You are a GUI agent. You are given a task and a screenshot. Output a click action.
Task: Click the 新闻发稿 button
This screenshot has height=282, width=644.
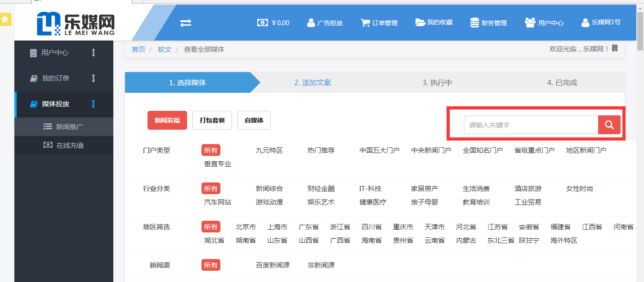point(167,120)
